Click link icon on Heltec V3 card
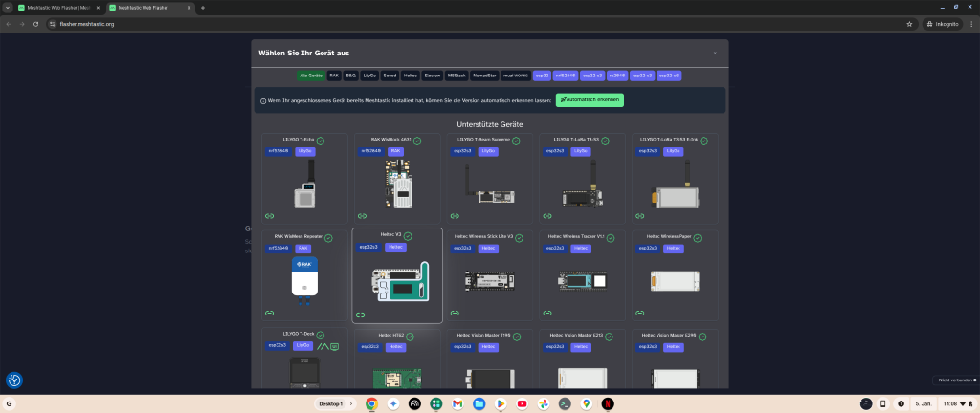Image resolution: width=980 pixels, height=413 pixels. pyautogui.click(x=362, y=315)
